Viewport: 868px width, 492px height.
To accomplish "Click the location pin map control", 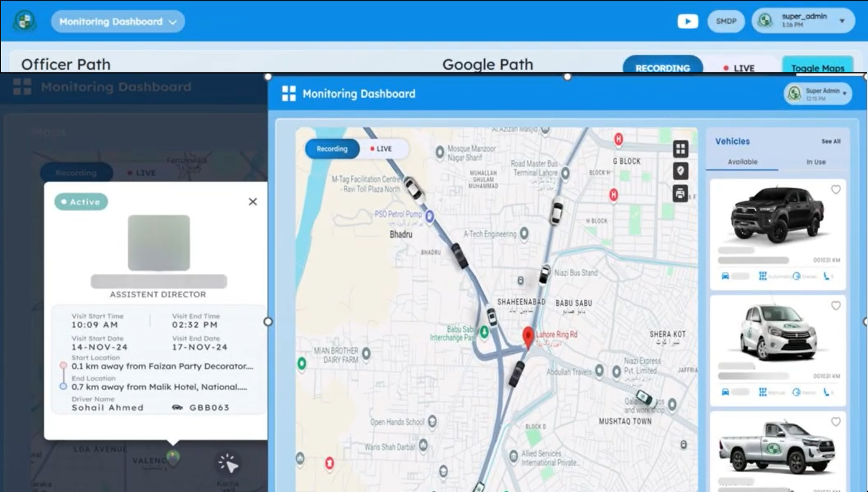I will [680, 171].
